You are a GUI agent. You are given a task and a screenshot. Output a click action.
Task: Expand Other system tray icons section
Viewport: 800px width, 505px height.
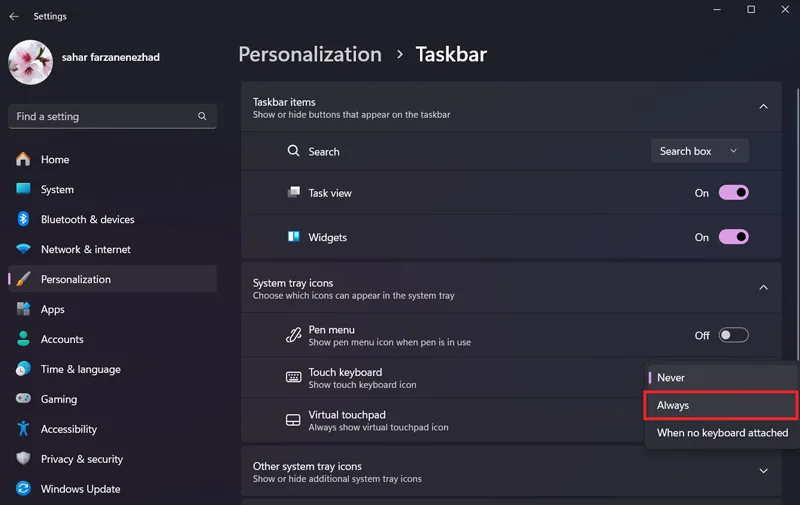click(763, 471)
